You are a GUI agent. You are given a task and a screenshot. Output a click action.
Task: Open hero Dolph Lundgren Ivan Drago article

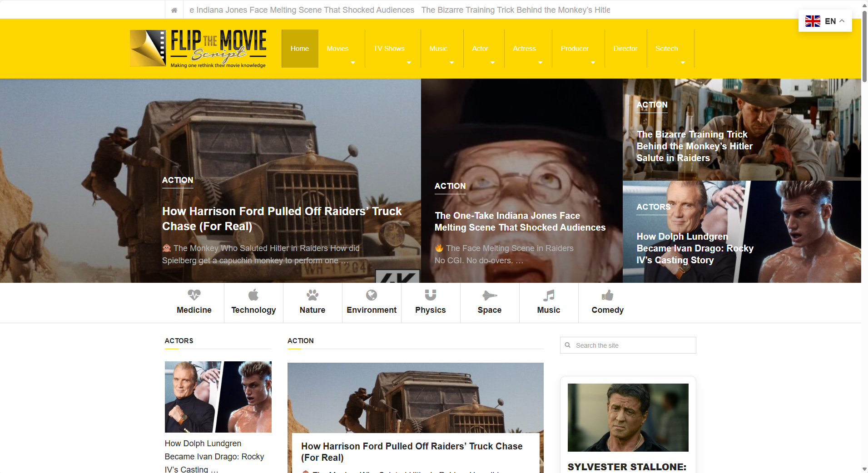pyautogui.click(x=695, y=248)
